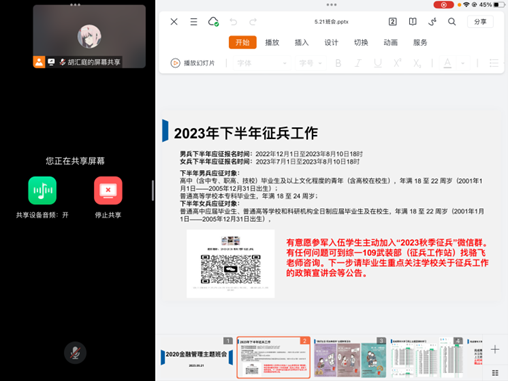Toggle 共享设备音频 device audio sharing
The width and height of the screenshot is (508, 381).
coord(42,190)
